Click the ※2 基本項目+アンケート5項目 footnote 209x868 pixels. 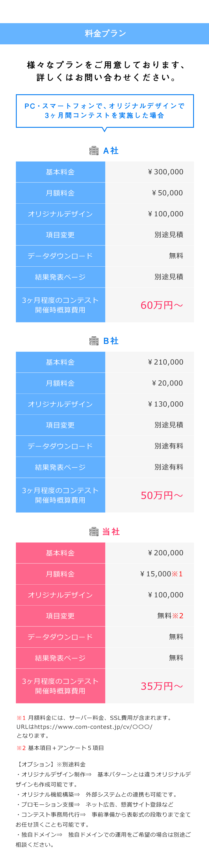pyautogui.click(x=60, y=748)
